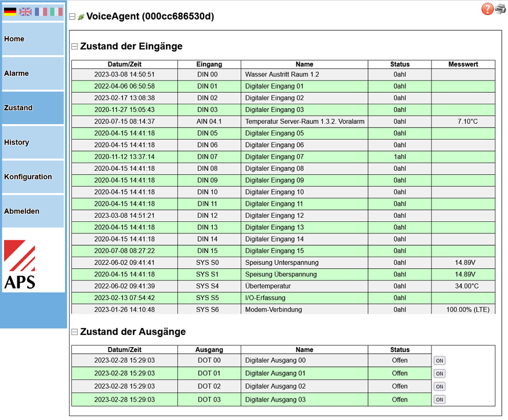This screenshot has height=420, width=508.
Task: Click '100.00% (LTE)' modem value
Action: 468,310
